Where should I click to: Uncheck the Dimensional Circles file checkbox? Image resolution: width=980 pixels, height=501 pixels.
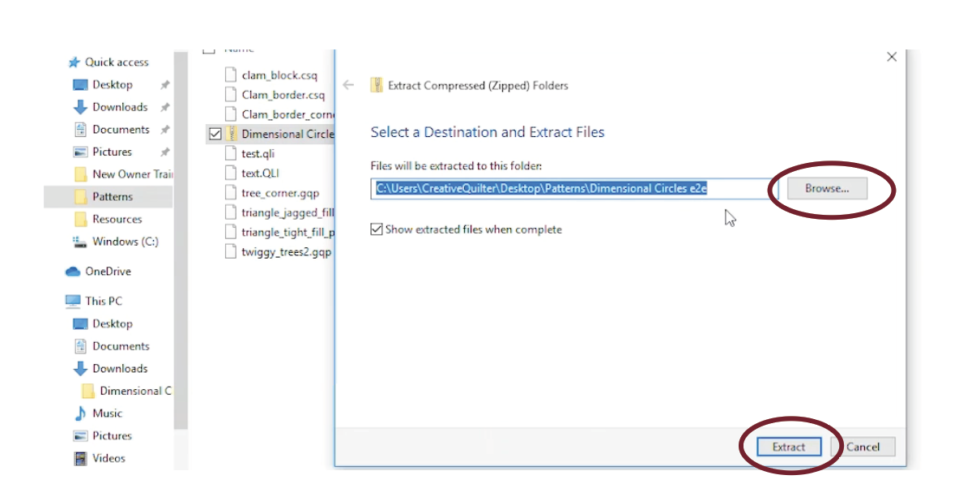pos(215,134)
